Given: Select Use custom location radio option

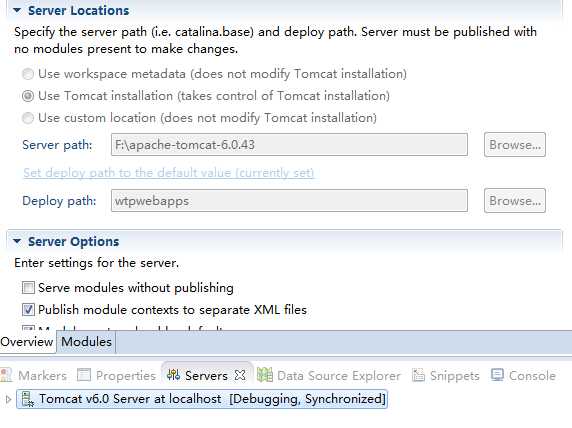Looking at the screenshot, I should pyautogui.click(x=28, y=118).
